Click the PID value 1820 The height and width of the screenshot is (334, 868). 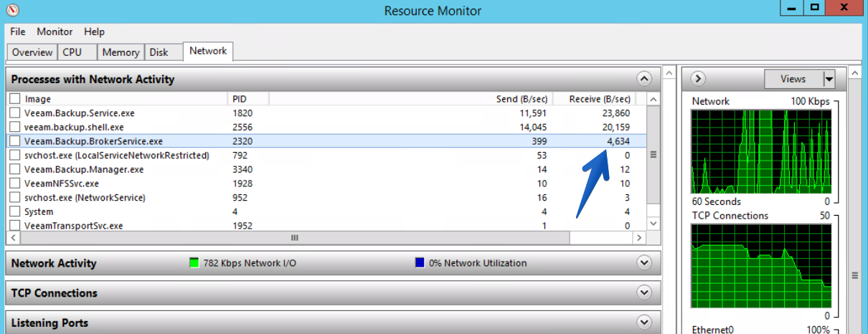tap(242, 113)
